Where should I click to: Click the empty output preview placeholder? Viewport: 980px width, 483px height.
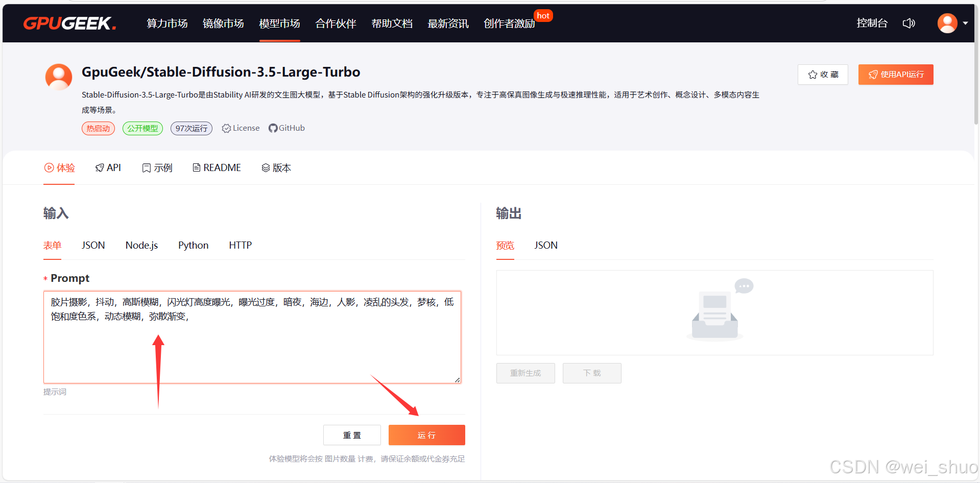click(715, 312)
